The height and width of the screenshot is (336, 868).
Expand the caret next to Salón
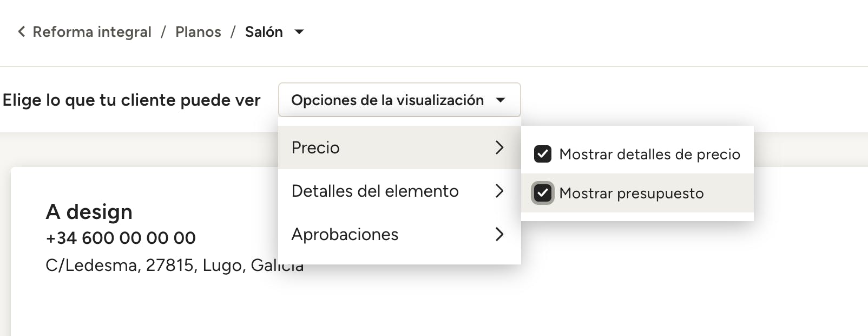pos(299,32)
